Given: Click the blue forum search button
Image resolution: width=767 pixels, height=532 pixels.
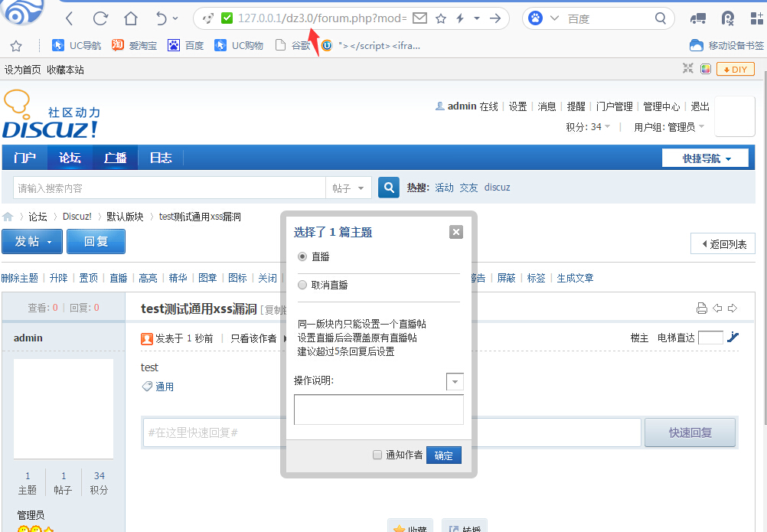Looking at the screenshot, I should click(389, 188).
